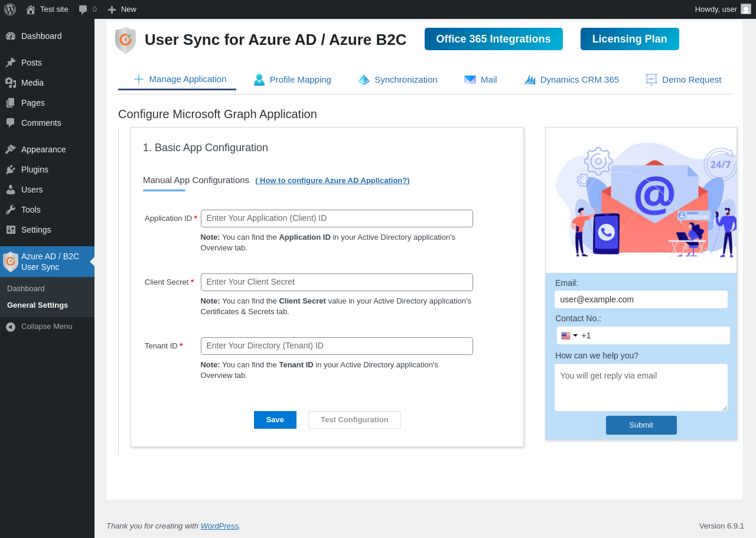
Task: Click the Plugins icon in sidebar
Action: (x=11, y=169)
